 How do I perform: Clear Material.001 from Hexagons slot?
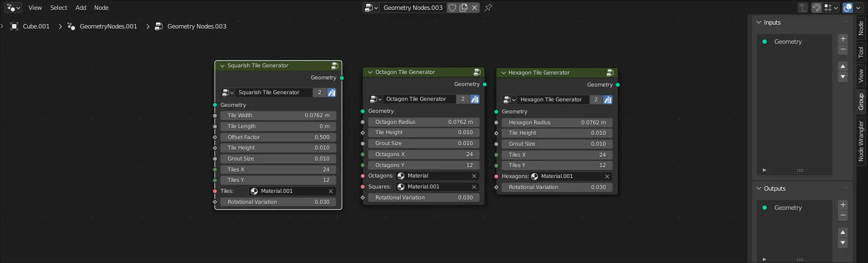pos(607,176)
